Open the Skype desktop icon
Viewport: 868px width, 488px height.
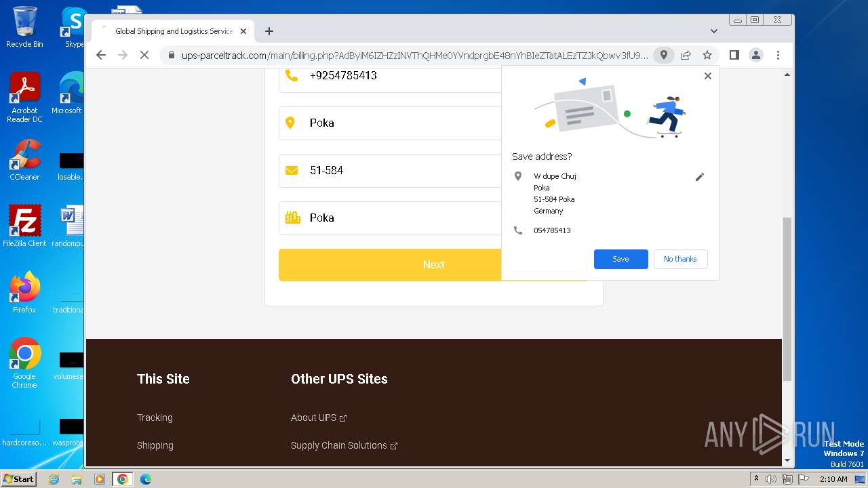[x=73, y=27]
